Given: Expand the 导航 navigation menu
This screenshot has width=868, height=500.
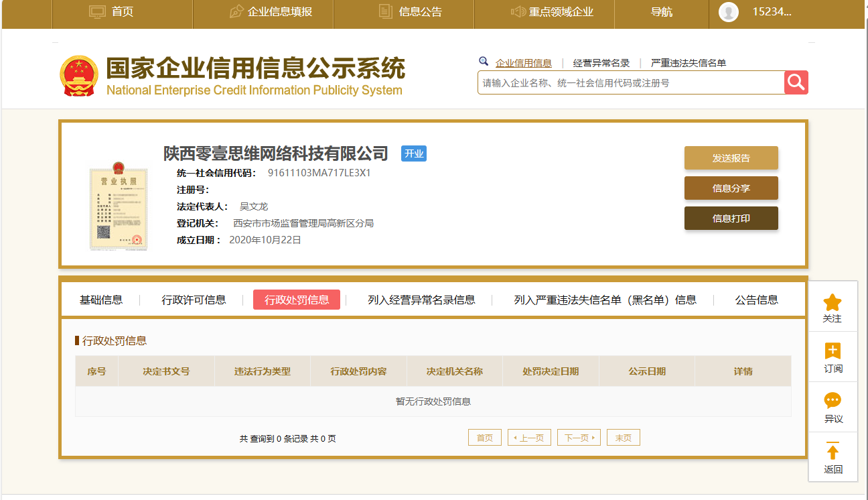Looking at the screenshot, I should [661, 12].
